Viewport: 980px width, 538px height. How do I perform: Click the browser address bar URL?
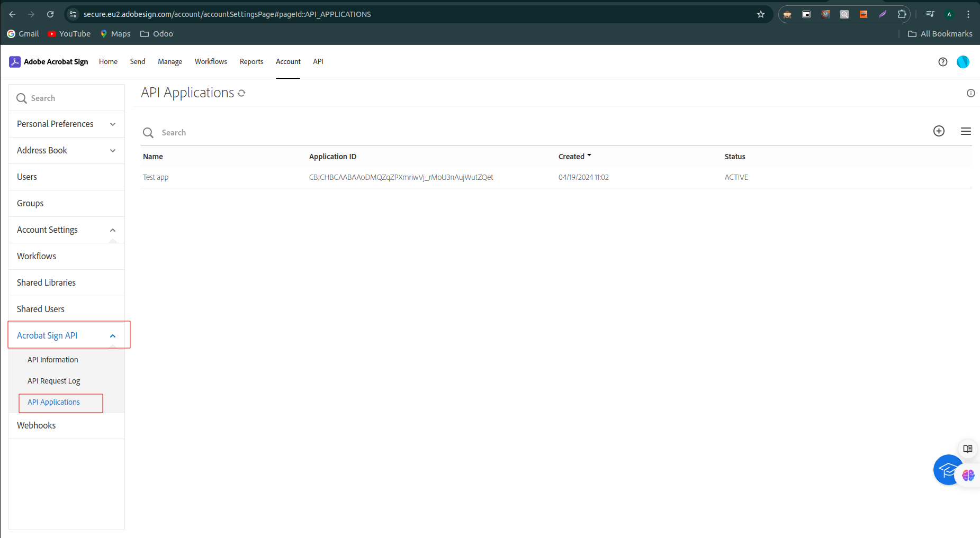[x=227, y=14]
